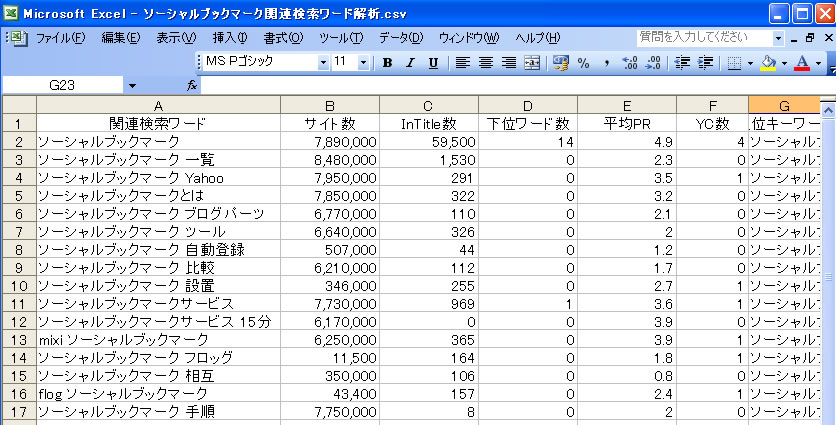Select row 8 header
The image size is (836, 425).
click(19, 250)
